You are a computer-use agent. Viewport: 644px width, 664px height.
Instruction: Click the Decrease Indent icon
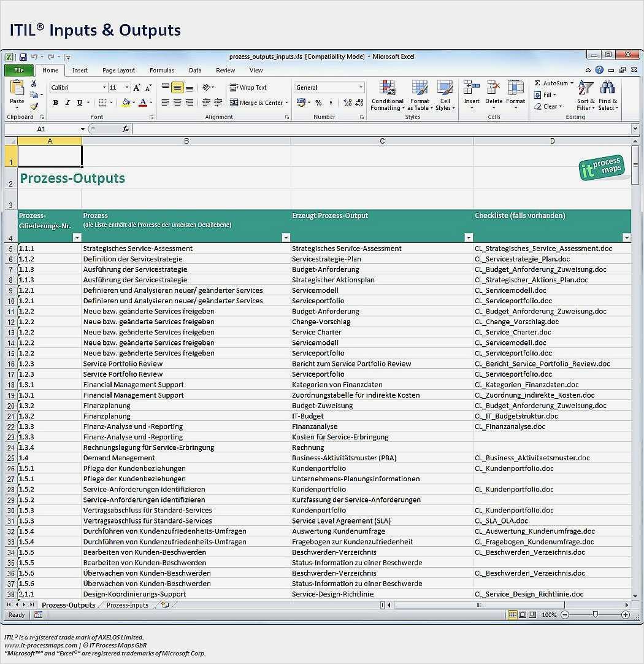[207, 102]
